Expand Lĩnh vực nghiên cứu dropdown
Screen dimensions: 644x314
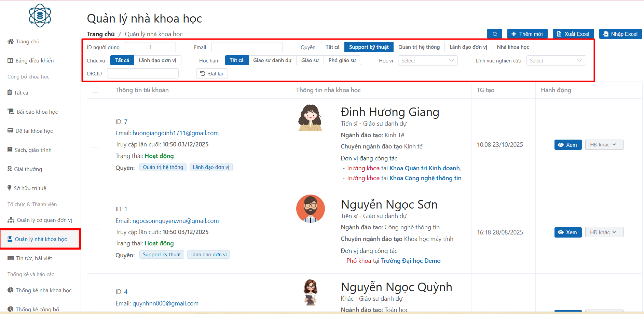(556, 61)
